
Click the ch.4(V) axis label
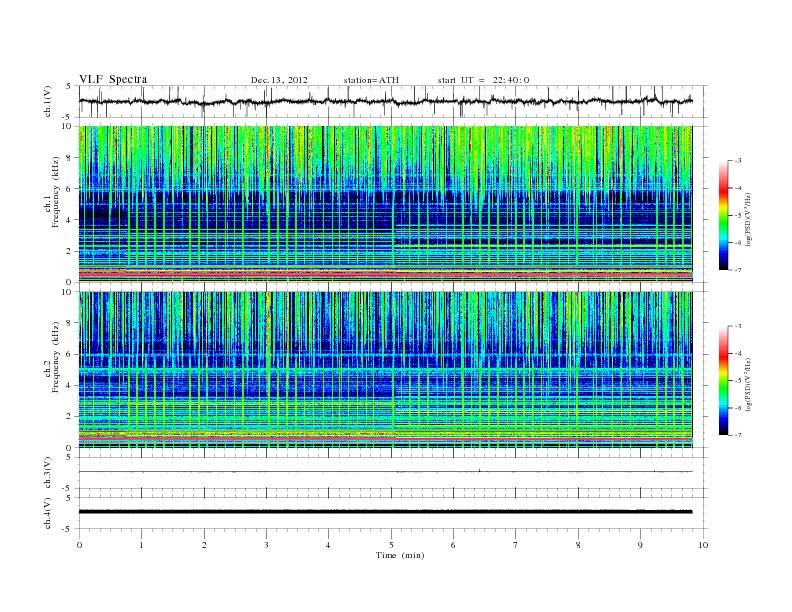coord(47,513)
